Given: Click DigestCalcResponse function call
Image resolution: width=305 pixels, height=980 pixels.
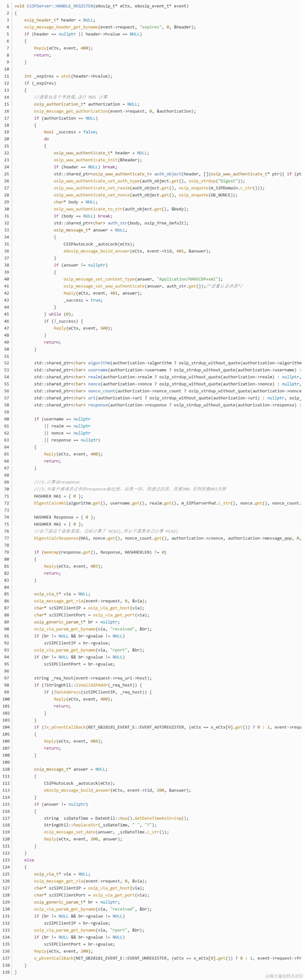Looking at the screenshot, I should [x=56, y=538].
